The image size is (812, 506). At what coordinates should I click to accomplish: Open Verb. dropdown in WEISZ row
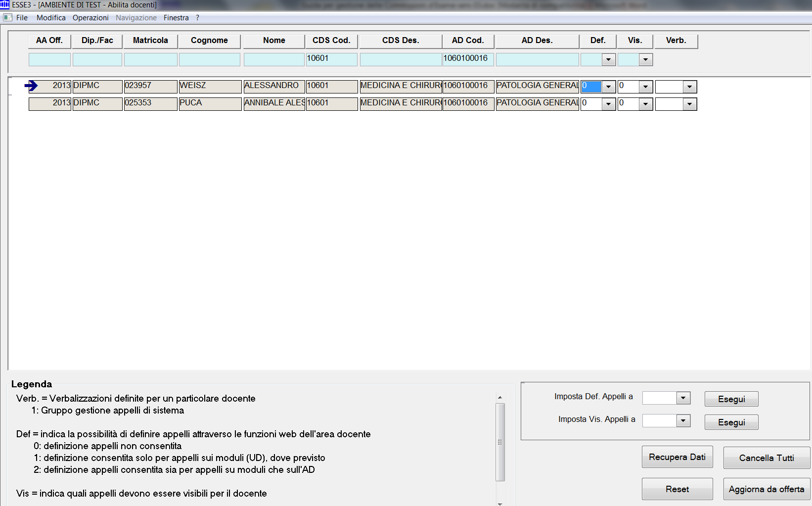tap(689, 87)
